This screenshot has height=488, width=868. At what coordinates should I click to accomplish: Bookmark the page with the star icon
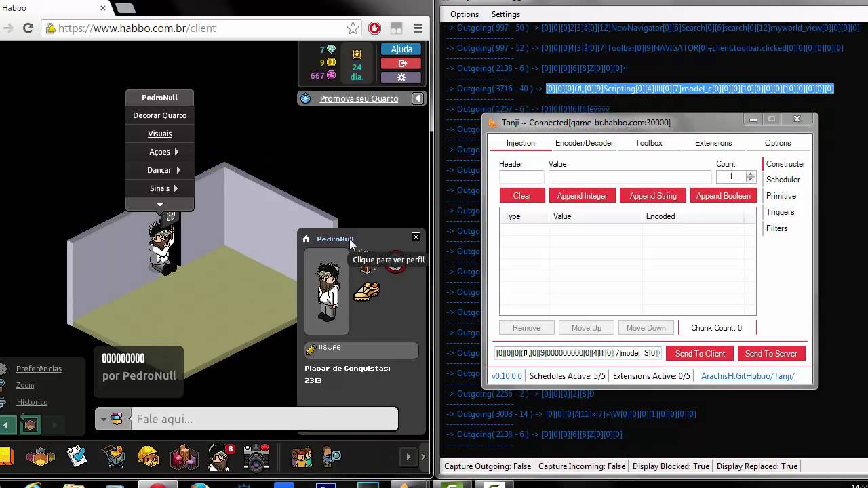pos(353,28)
